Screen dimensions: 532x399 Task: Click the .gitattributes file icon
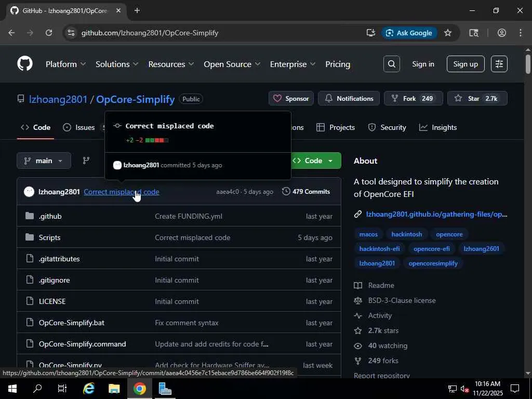pyautogui.click(x=30, y=259)
